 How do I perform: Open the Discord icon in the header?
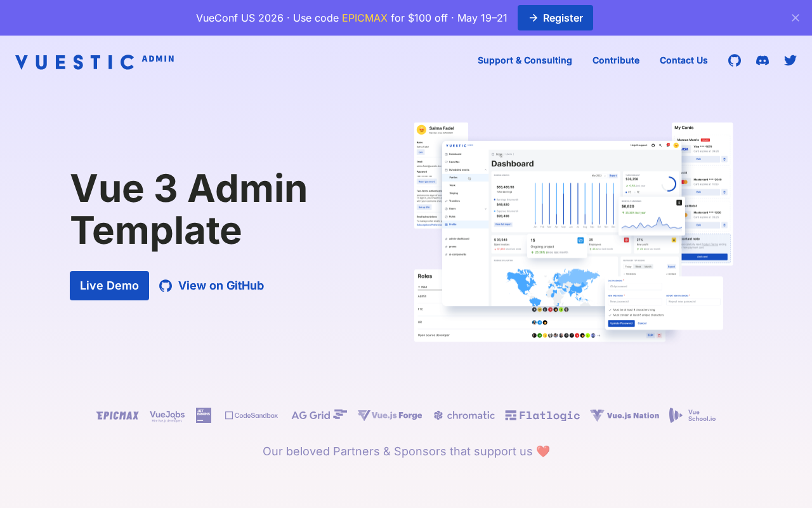(x=763, y=60)
